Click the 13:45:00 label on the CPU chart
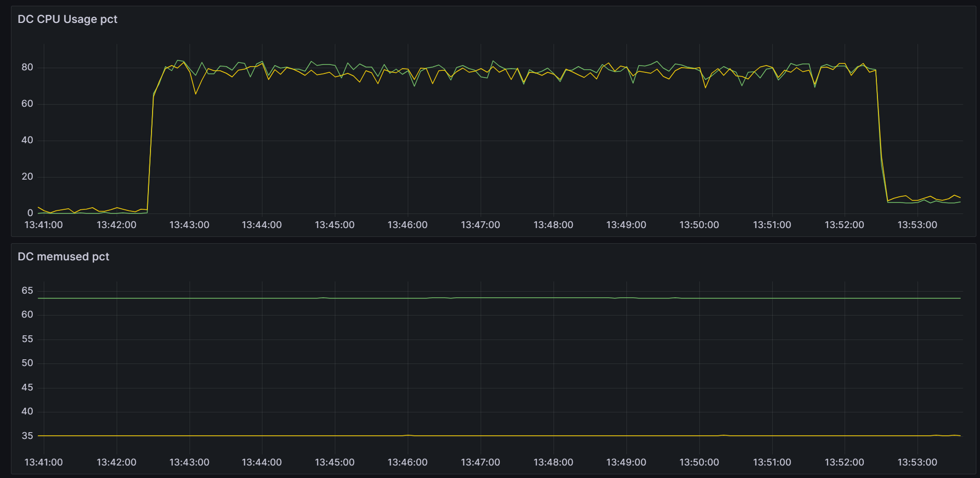Viewport: 980px width, 478px height. click(334, 225)
